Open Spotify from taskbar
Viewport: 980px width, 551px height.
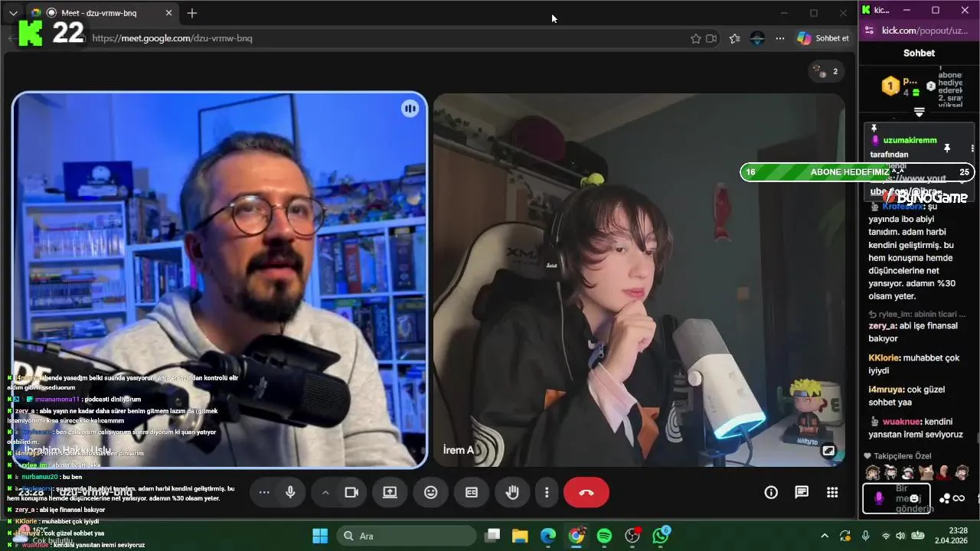(604, 536)
